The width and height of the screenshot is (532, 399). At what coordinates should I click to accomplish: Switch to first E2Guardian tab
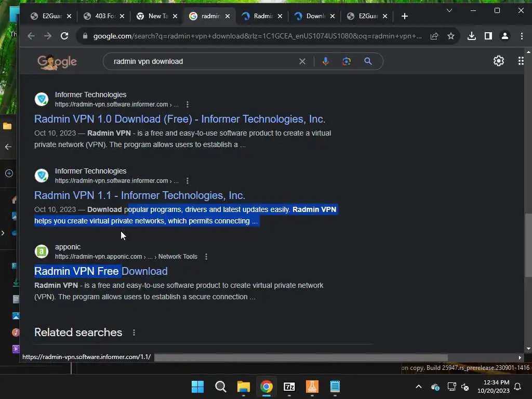click(x=47, y=16)
